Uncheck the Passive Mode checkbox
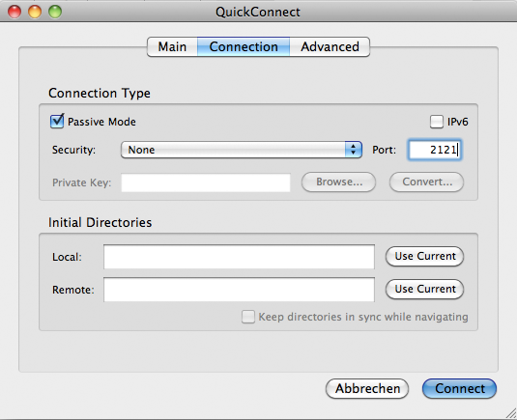This screenshot has height=420, width=517. (x=57, y=122)
